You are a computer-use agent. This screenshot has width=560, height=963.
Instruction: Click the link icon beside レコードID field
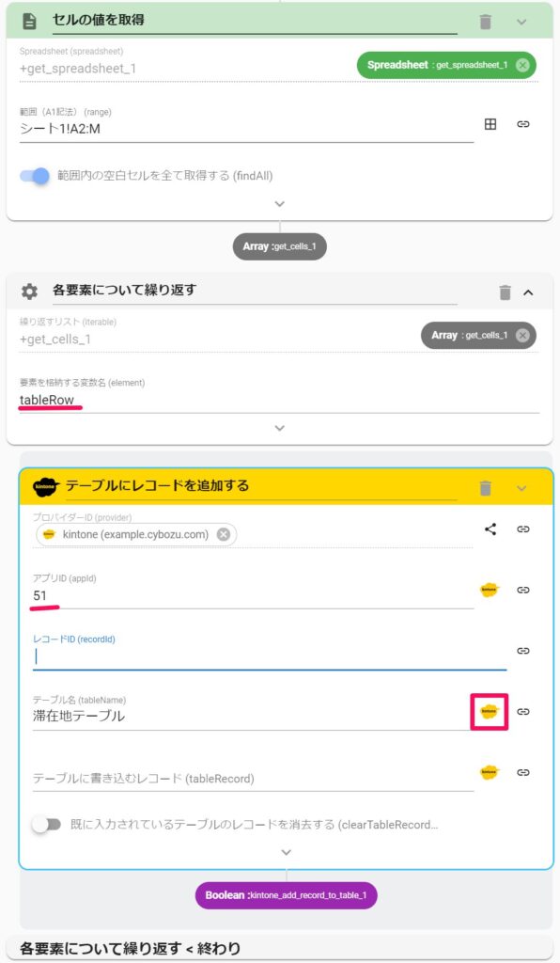click(527, 649)
